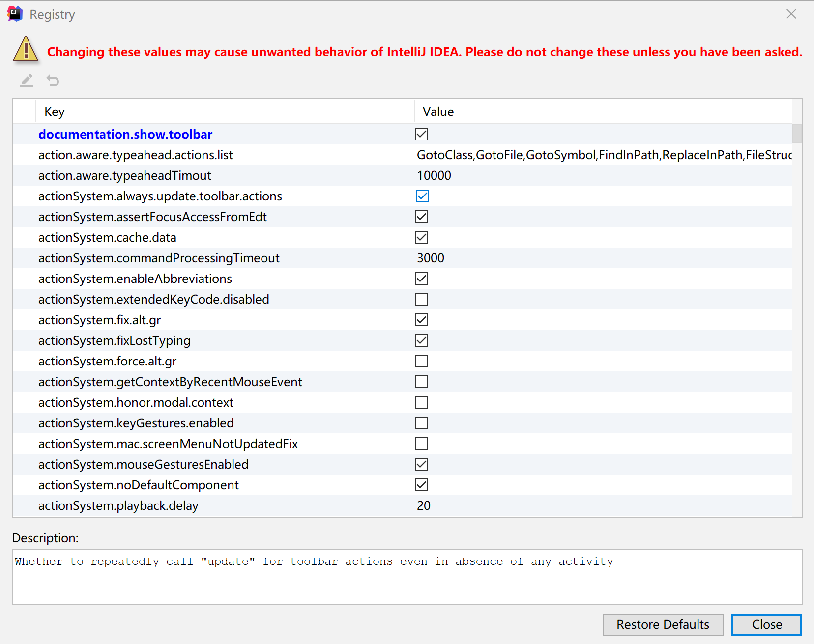Check actionSystem.getContextByRecentMouseEvent checkbox
Screen dimensions: 814x644
click(x=421, y=382)
